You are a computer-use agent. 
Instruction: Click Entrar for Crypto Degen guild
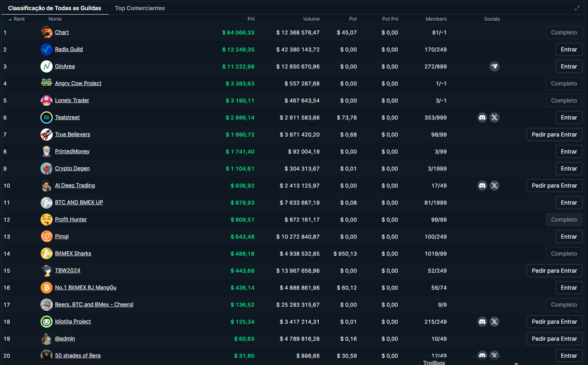point(569,169)
